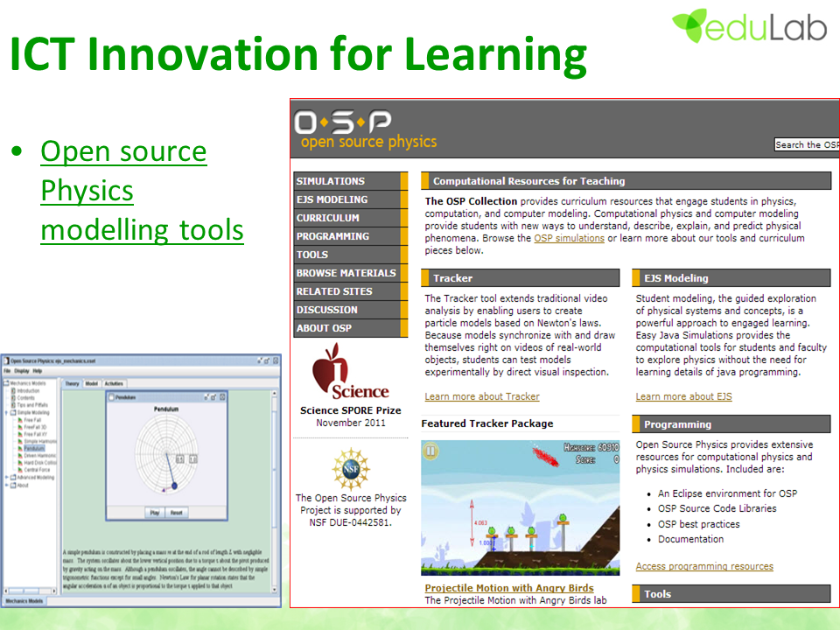This screenshot has width=840, height=630.
Task: Open the RELATED SITES navigation item
Action: [350, 291]
